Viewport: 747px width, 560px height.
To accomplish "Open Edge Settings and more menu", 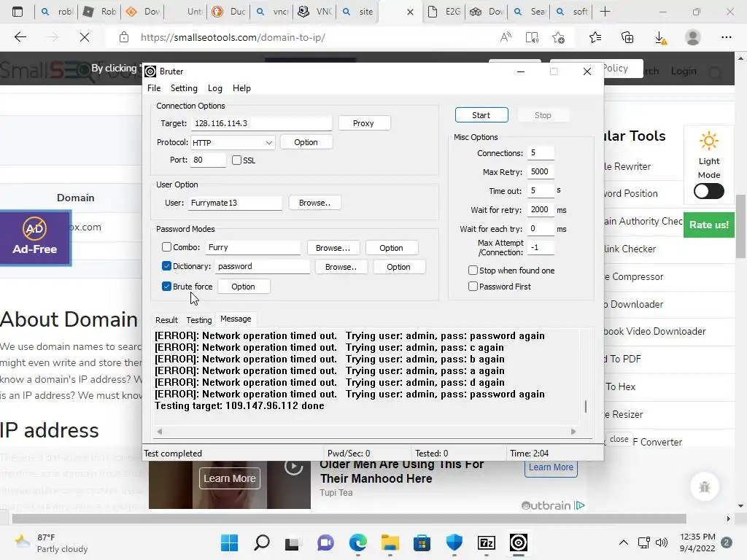I will click(x=726, y=37).
